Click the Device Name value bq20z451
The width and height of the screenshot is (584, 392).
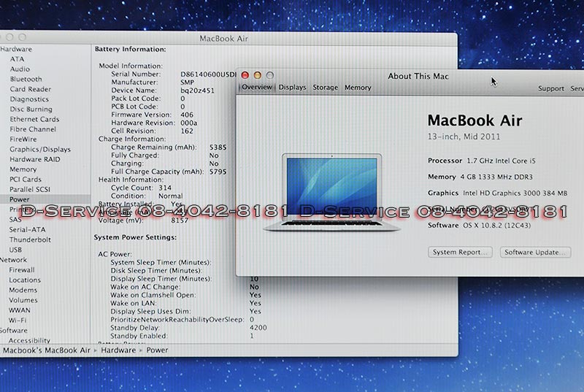pyautogui.click(x=197, y=91)
